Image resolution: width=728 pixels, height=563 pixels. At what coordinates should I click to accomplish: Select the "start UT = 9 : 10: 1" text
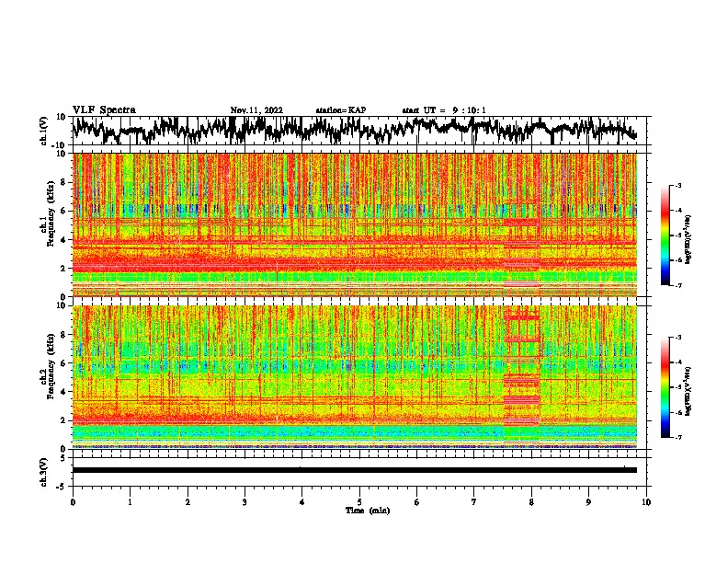click(444, 110)
